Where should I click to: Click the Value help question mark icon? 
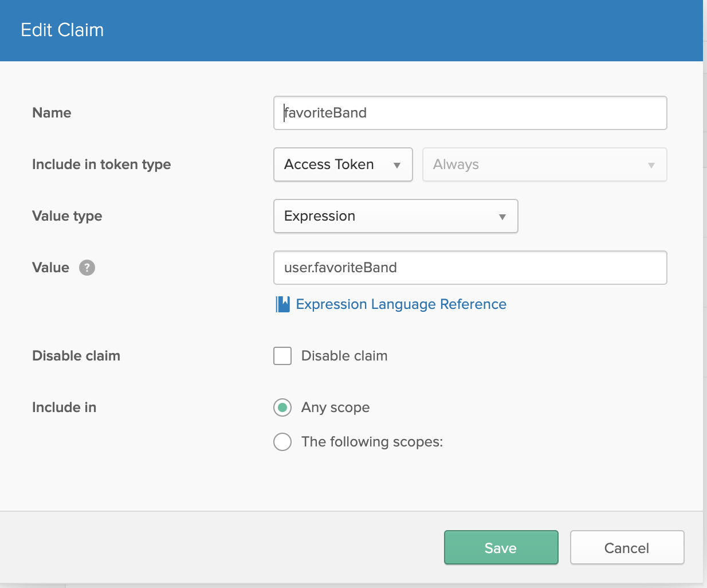click(x=87, y=268)
